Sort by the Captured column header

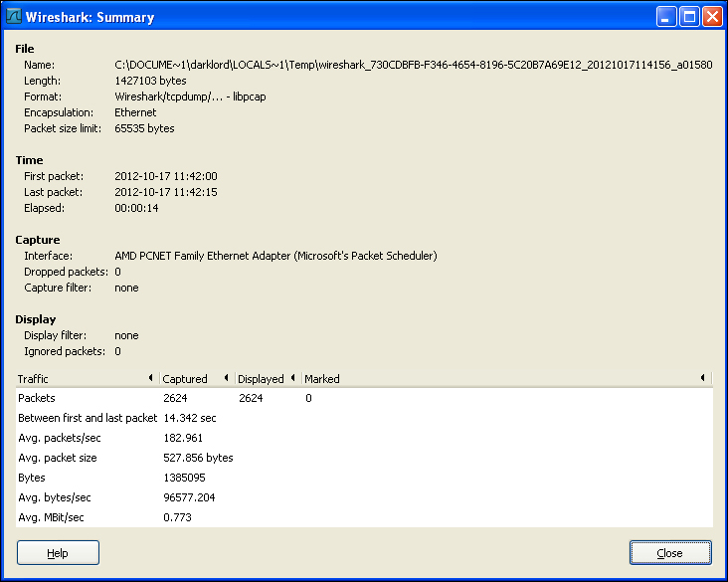click(x=197, y=379)
